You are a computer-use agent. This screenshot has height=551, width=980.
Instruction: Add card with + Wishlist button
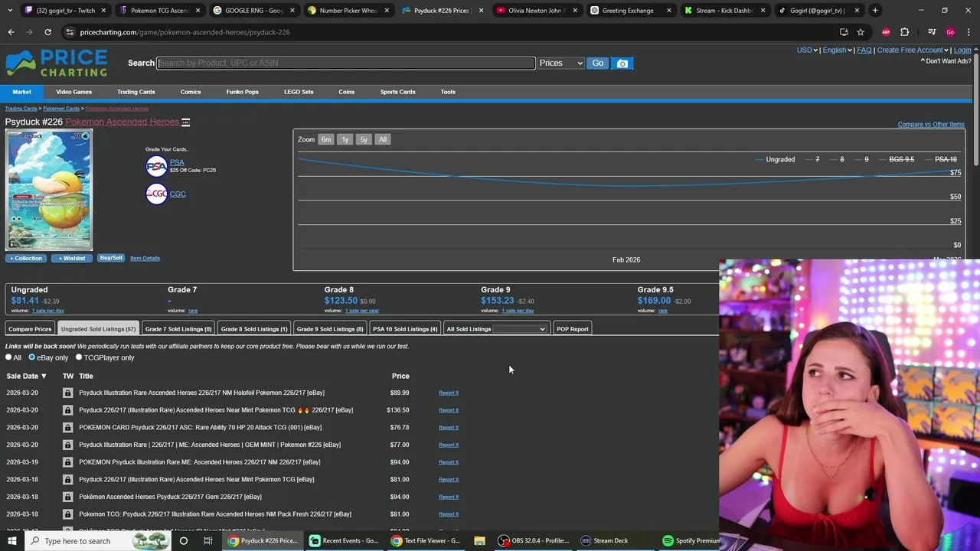72,258
